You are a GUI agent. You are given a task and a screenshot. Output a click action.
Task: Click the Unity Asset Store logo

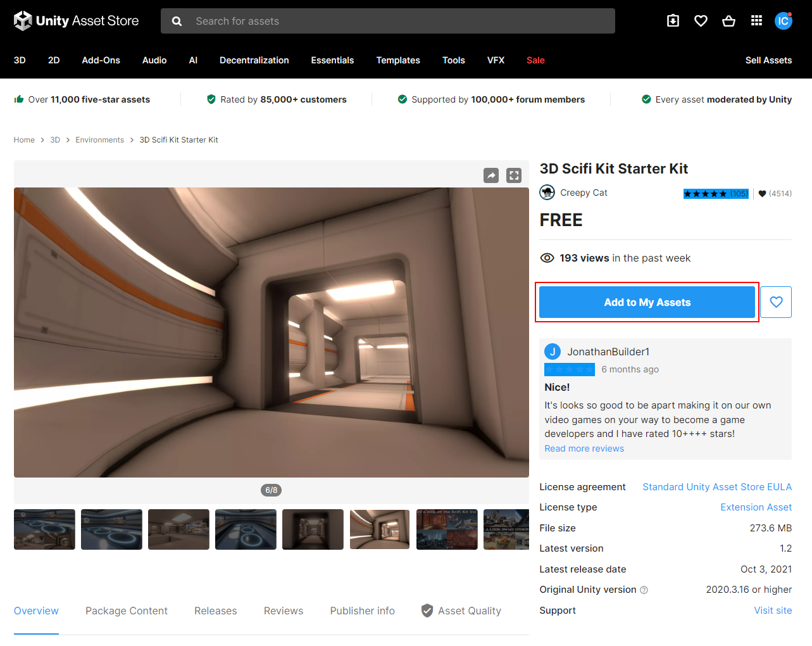point(76,21)
